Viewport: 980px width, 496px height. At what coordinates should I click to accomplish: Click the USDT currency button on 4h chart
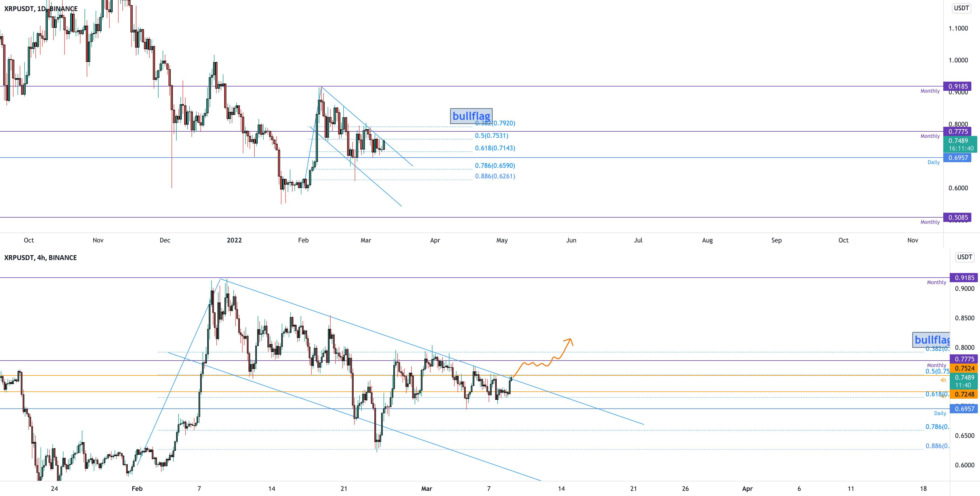coord(964,257)
